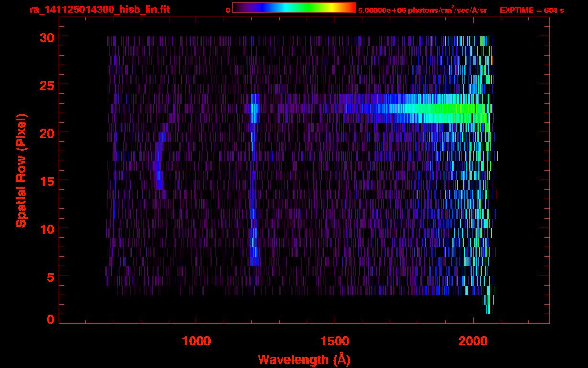This screenshot has width=588, height=368.
Task: Click the rainbow color scale bar
Action: 294,8
